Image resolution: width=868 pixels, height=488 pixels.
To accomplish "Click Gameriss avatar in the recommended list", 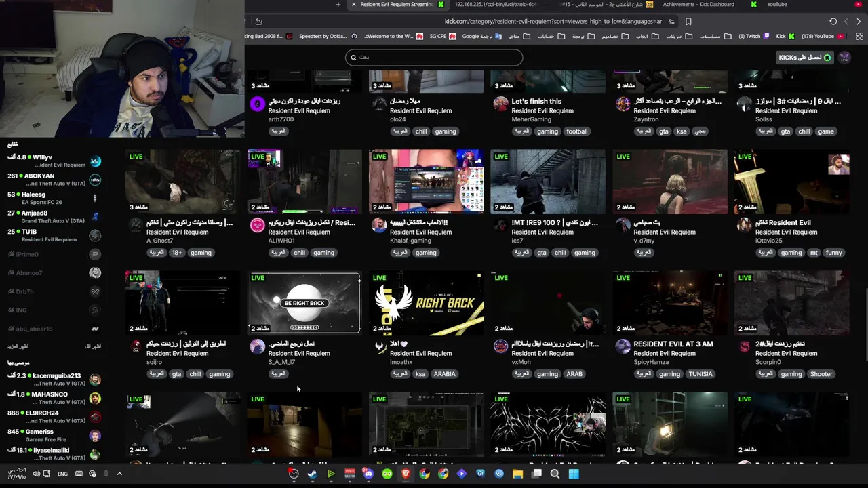I will tap(95, 435).
